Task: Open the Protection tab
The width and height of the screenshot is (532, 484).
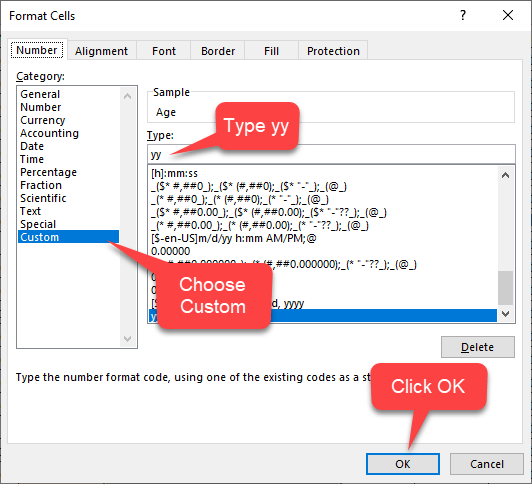Action: pos(333,51)
